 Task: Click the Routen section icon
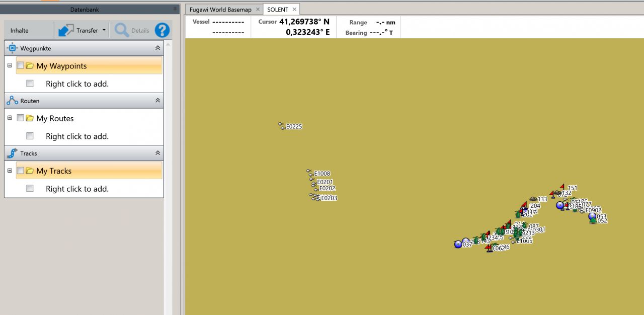(13, 101)
